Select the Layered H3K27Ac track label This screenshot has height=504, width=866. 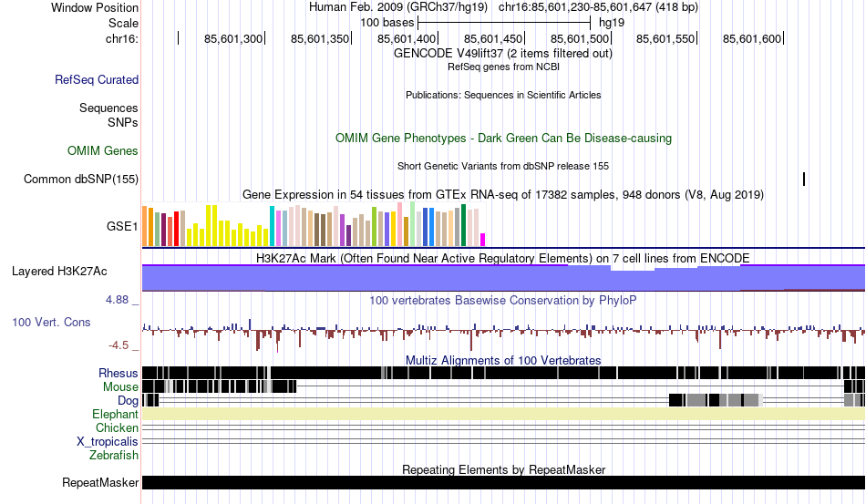click(x=59, y=271)
